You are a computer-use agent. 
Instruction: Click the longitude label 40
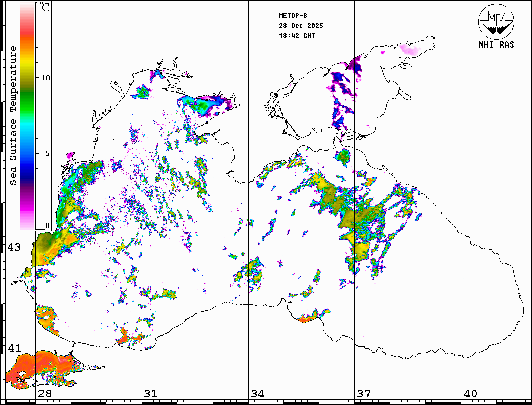point(470,394)
